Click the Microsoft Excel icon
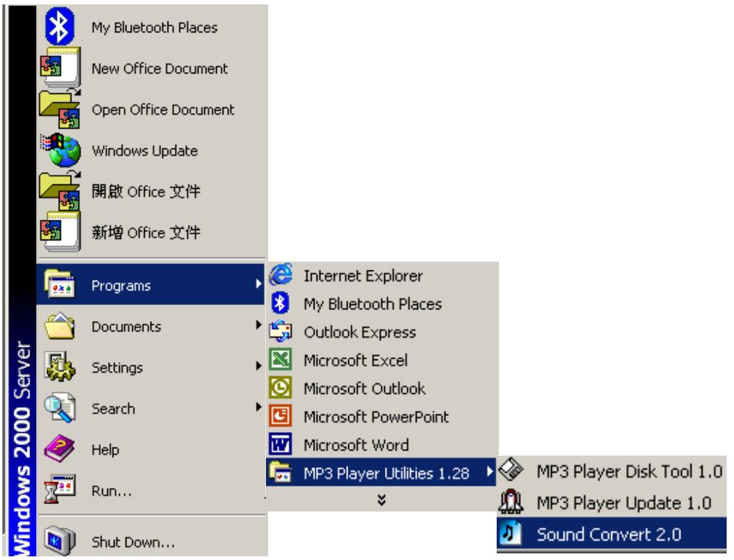Viewport: 734px width, 560px height. 281,359
